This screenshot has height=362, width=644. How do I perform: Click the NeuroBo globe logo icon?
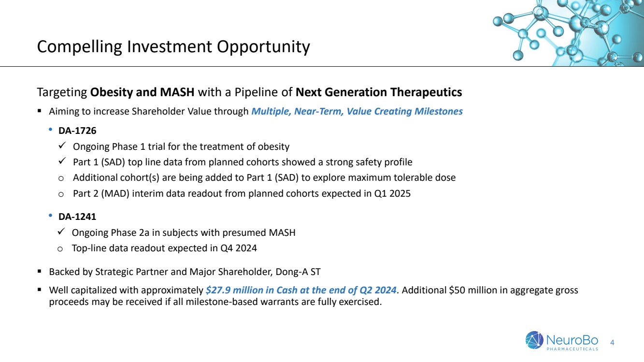[534, 340]
